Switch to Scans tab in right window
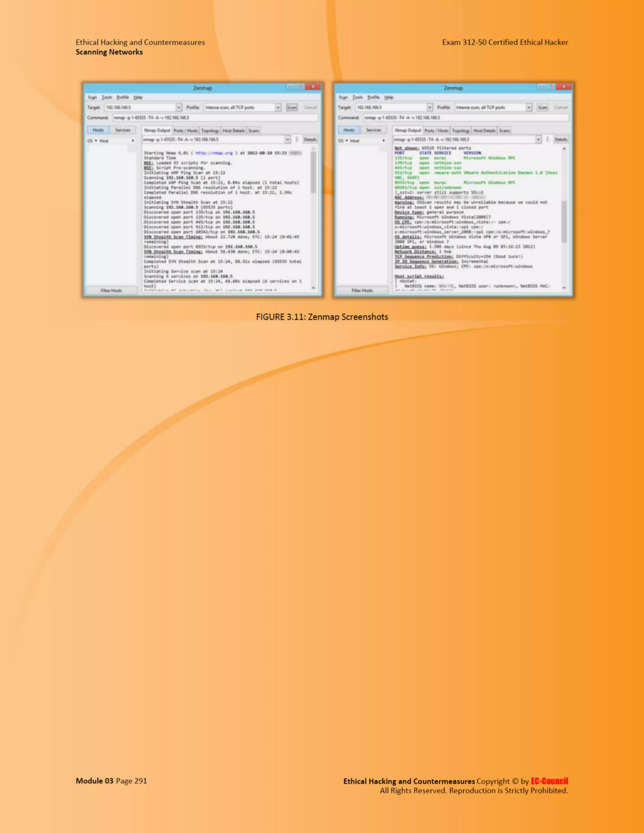The height and width of the screenshot is (833, 644). [x=504, y=130]
